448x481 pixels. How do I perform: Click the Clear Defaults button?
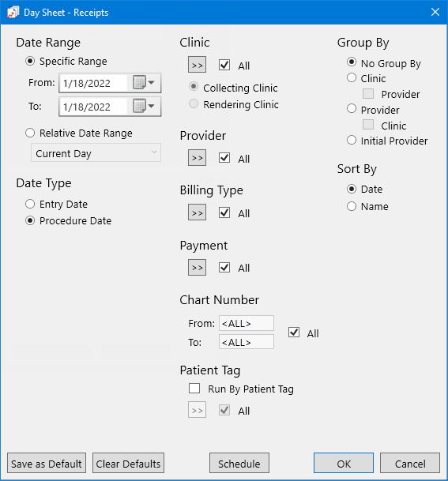point(128,463)
